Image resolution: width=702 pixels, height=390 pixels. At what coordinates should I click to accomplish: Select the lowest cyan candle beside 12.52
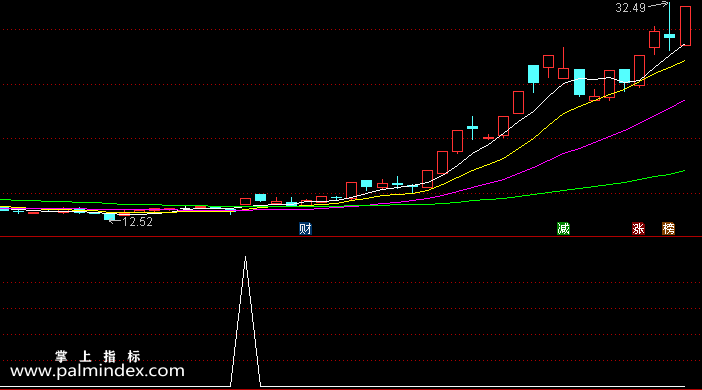[110, 217]
